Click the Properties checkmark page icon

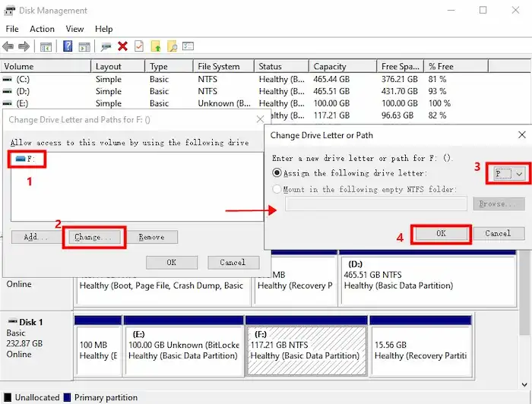tap(139, 46)
